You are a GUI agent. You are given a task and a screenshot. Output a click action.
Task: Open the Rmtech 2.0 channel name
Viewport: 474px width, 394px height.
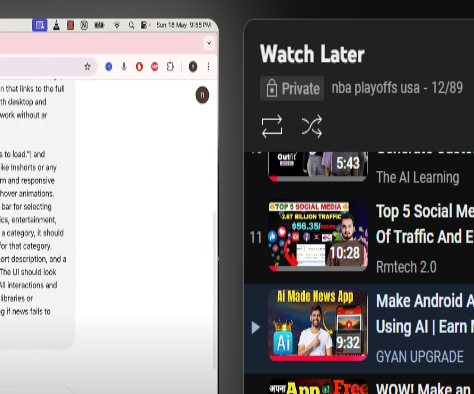point(406,267)
